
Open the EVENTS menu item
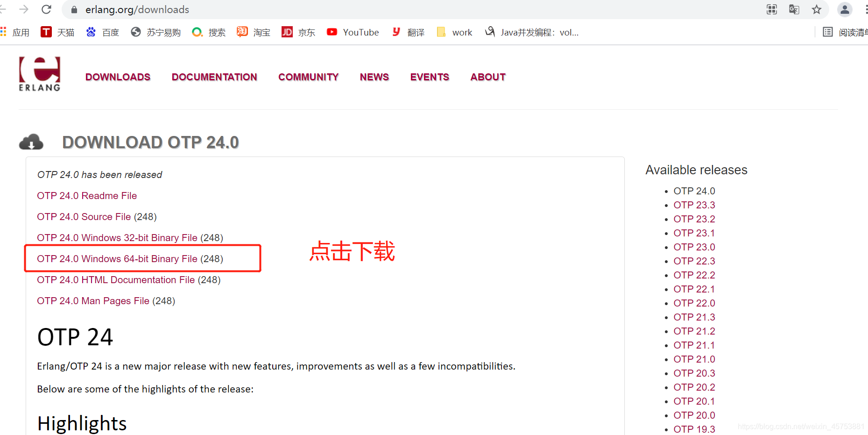430,77
